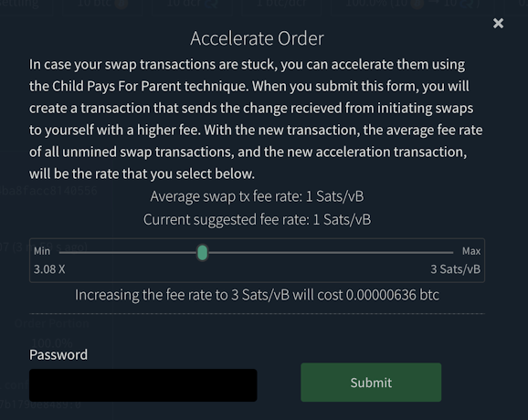Click the dimmed hash ending 8140556 in background
This screenshot has width=528, height=420.
(48, 191)
